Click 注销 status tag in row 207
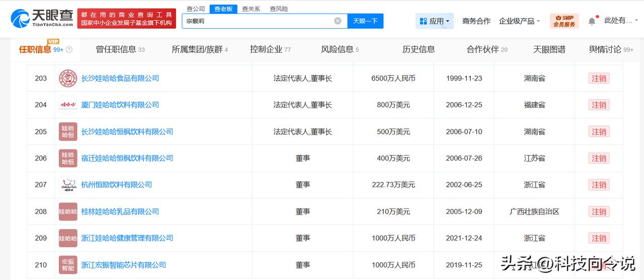Image resolution: width=644 pixels, height=280 pixels. (599, 185)
